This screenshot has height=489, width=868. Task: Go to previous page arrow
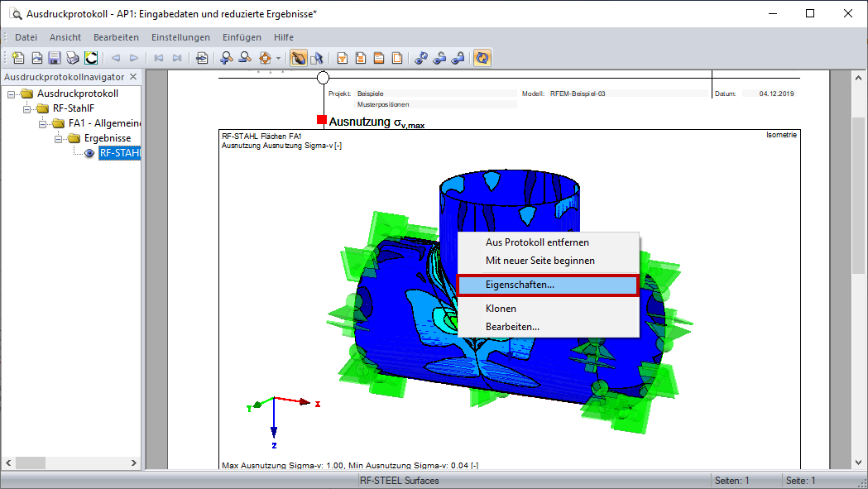coord(116,58)
